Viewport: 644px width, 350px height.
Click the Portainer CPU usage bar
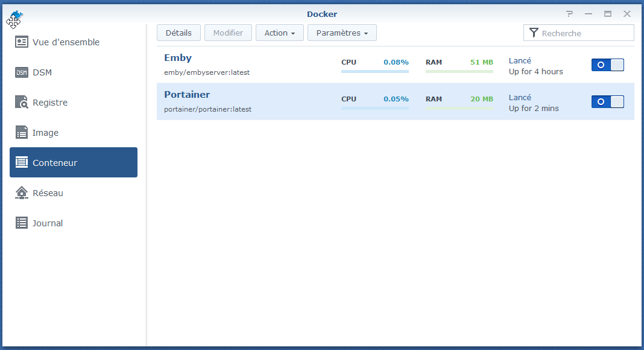(x=375, y=109)
